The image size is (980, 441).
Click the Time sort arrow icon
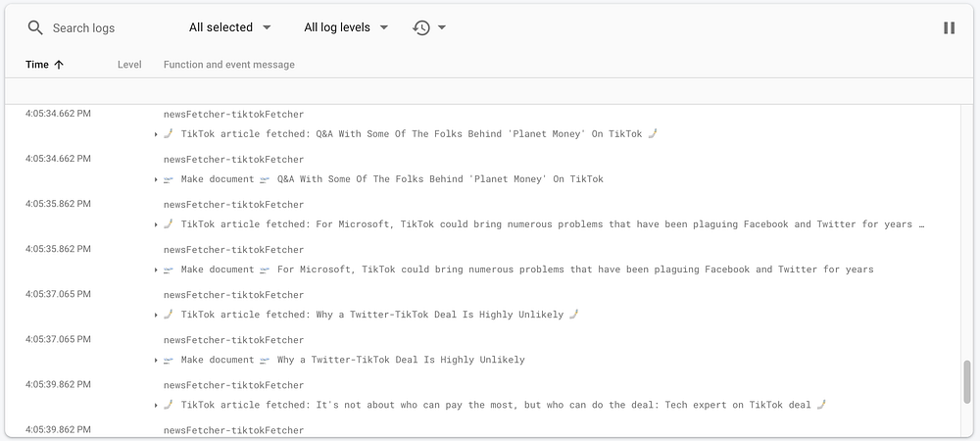[x=59, y=65]
